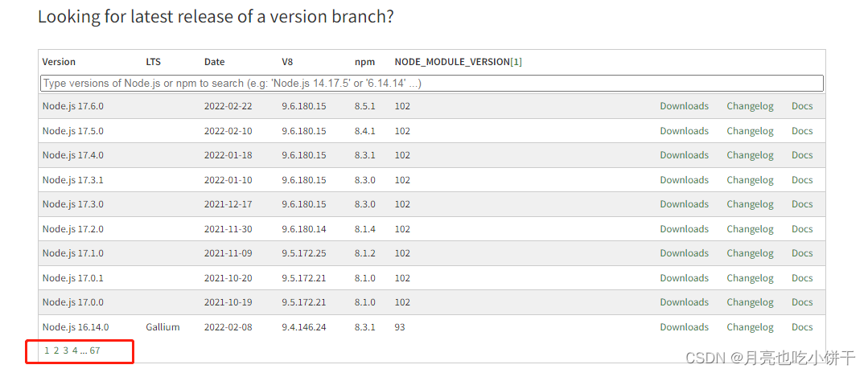This screenshot has width=868, height=373.
Task: Go to pagination page 4
Action: point(75,350)
